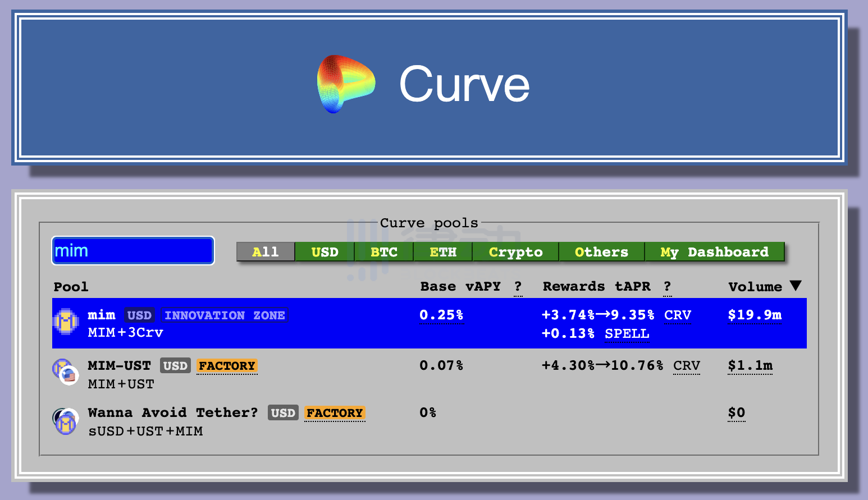868x500 pixels.
Task: Click the CRV link in MIM-UST row
Action: (687, 366)
